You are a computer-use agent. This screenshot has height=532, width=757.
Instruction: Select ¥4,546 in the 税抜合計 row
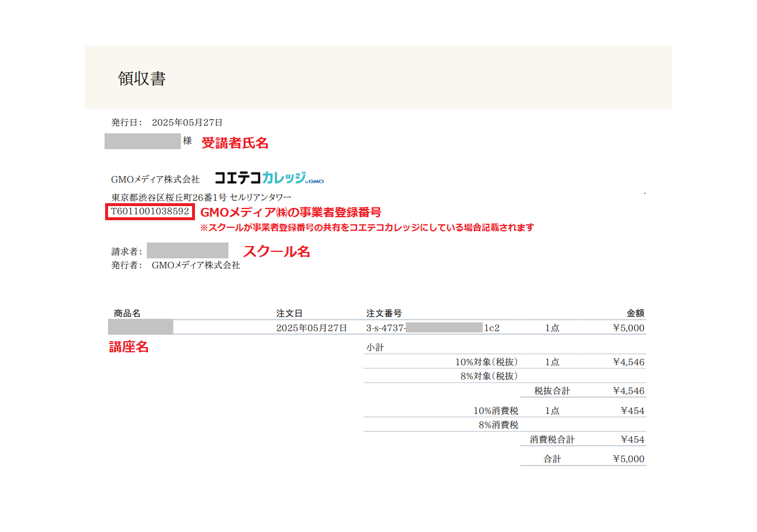click(x=628, y=390)
